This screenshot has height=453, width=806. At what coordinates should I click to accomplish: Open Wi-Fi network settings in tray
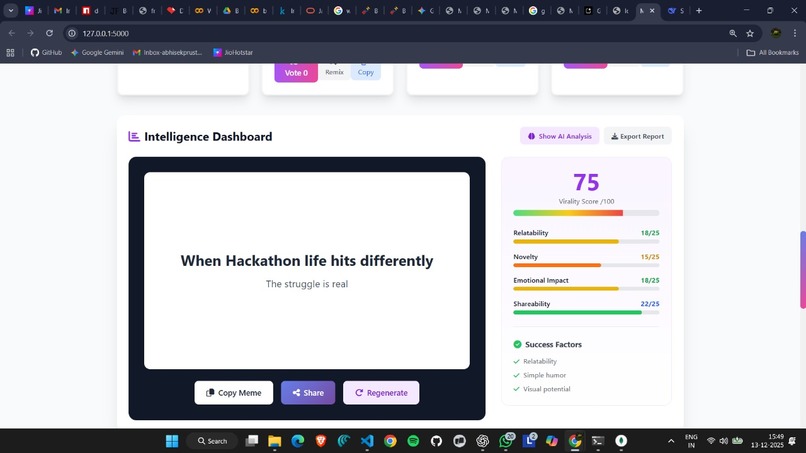pyautogui.click(x=711, y=441)
